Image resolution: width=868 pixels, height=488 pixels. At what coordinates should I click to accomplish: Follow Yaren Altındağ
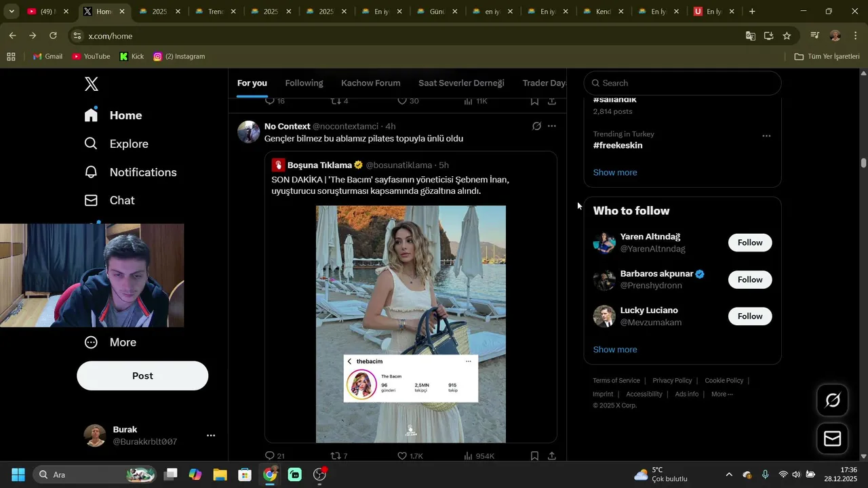pyautogui.click(x=750, y=243)
